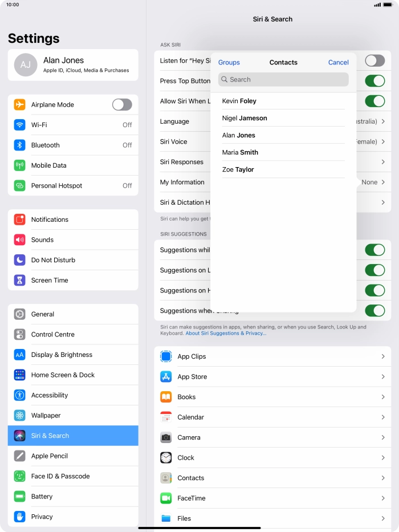The height and width of the screenshot is (532, 399).
Task: Expand App Clips row chevron
Action: point(383,356)
